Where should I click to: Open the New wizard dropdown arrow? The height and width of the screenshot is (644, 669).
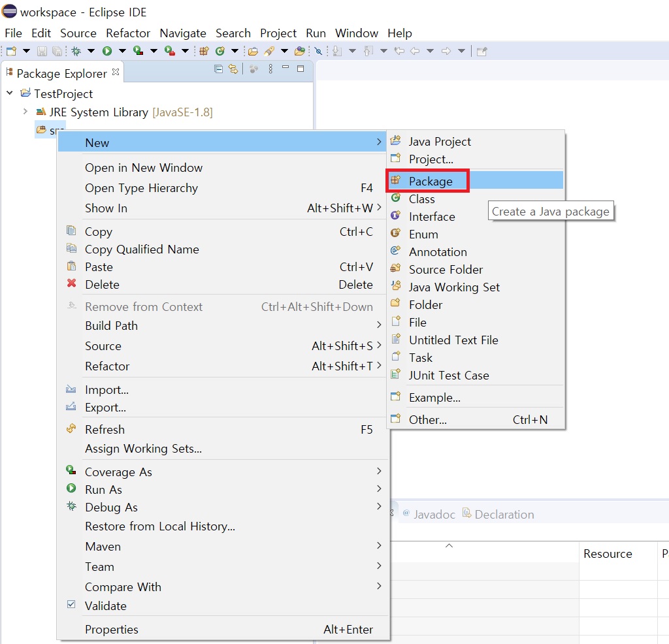click(26, 51)
